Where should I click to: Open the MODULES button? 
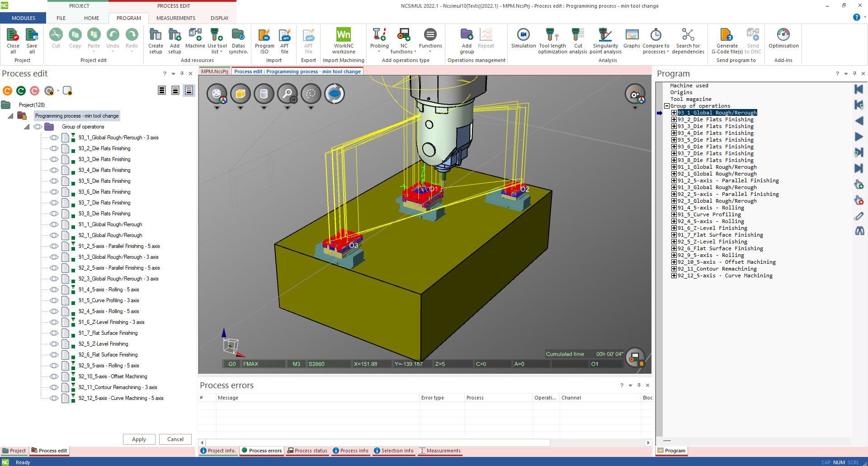[23, 18]
